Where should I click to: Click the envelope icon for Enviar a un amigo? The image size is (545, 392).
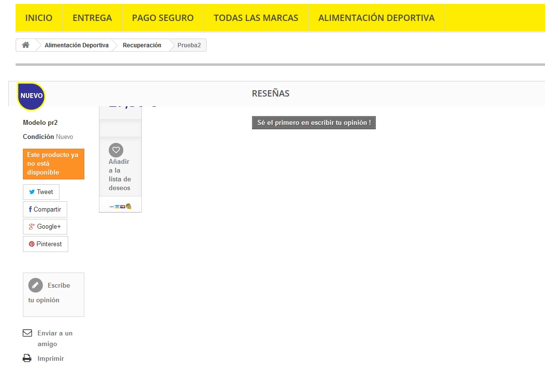coord(27,333)
